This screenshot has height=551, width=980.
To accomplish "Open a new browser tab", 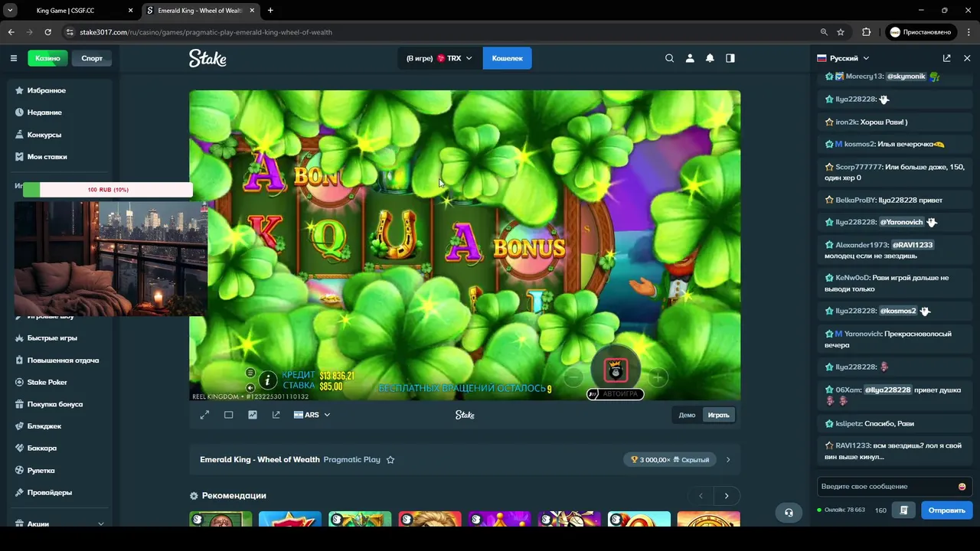I will [x=270, y=11].
